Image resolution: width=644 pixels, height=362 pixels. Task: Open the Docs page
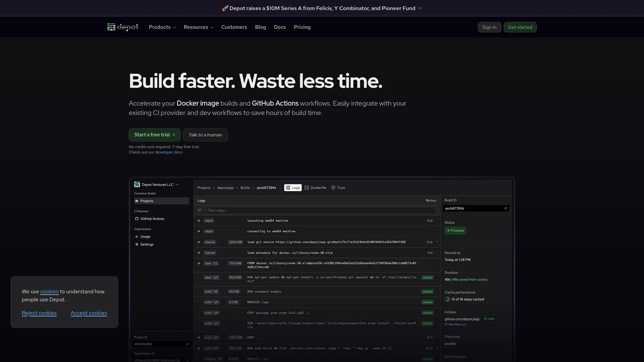coord(280,27)
